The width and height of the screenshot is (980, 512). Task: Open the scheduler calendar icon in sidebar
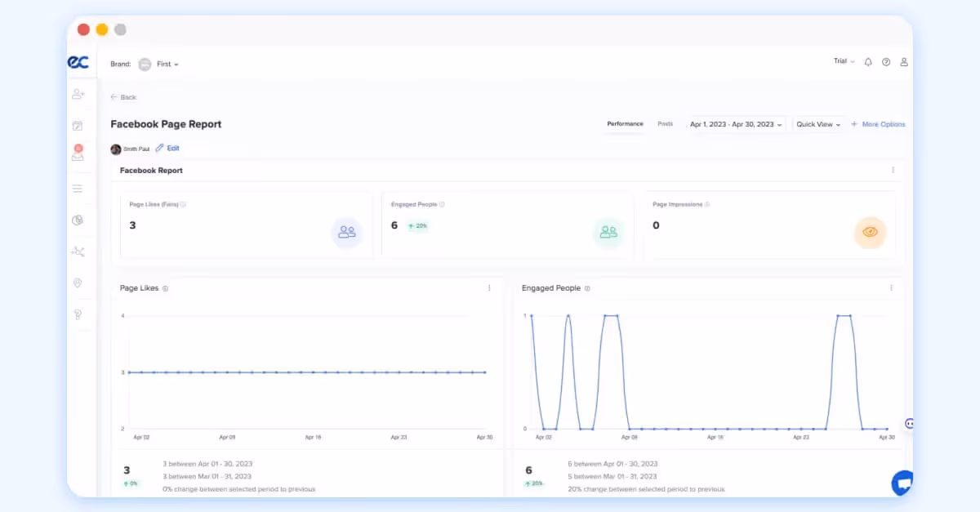point(78,125)
